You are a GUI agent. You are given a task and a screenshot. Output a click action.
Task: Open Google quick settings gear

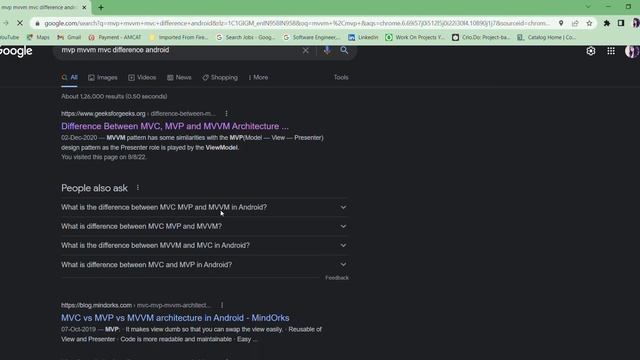(x=591, y=51)
